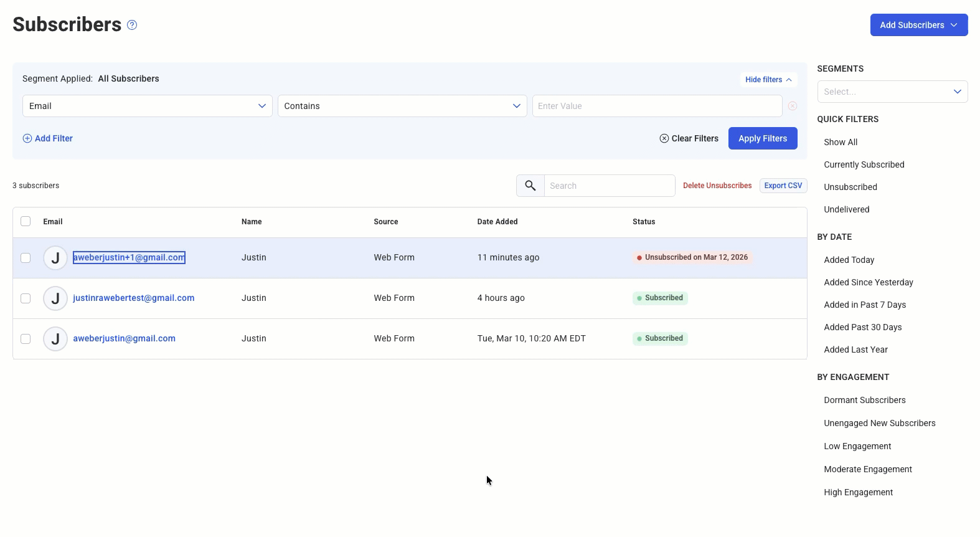Image resolution: width=980 pixels, height=537 pixels.
Task: Click avatar for aweberjustin+1@gmail.com
Action: tap(55, 258)
